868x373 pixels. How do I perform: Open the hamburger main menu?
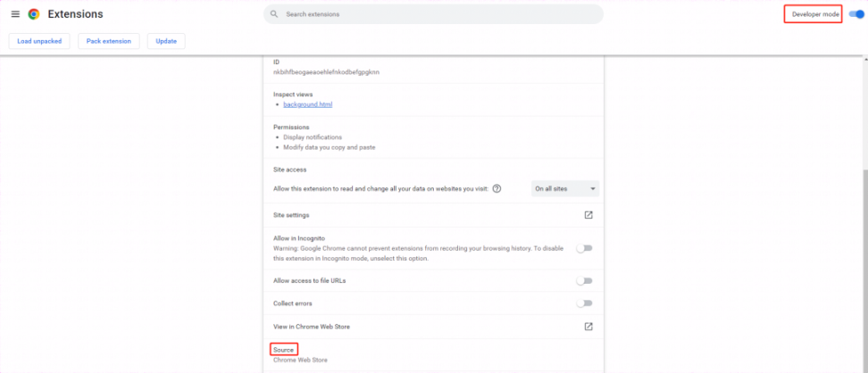pos(15,14)
